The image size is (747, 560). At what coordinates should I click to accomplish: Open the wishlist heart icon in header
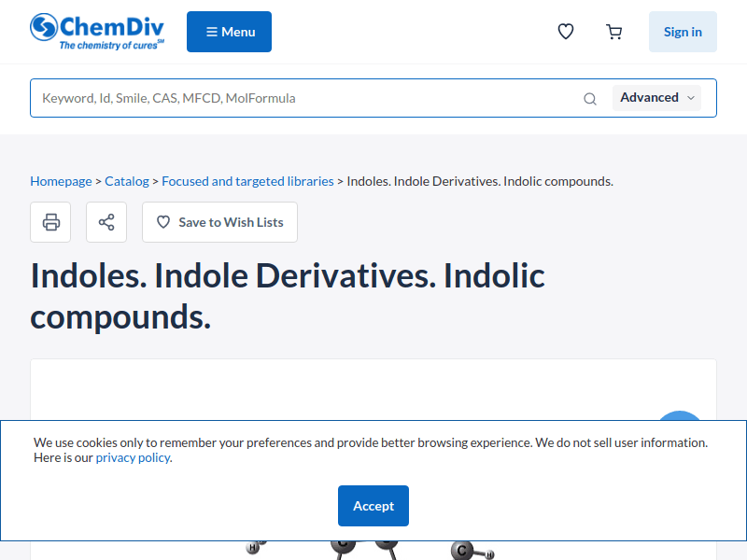click(566, 32)
